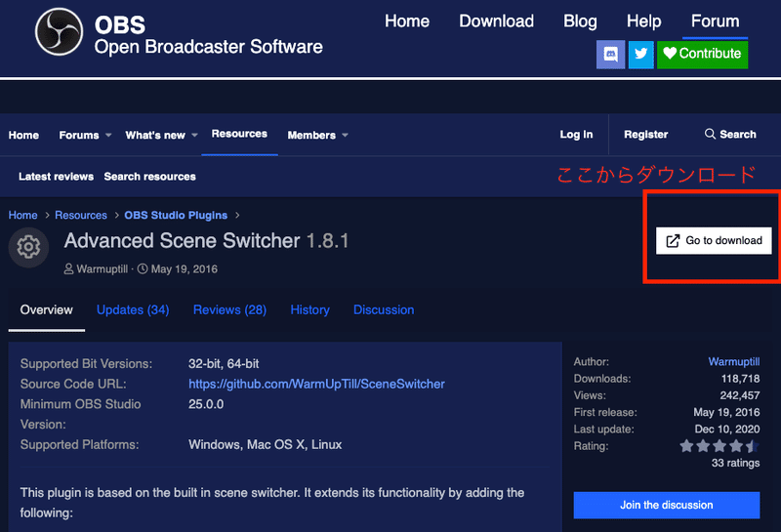
Task: Click the Open Broadcaster Software header text
Action: (x=208, y=47)
